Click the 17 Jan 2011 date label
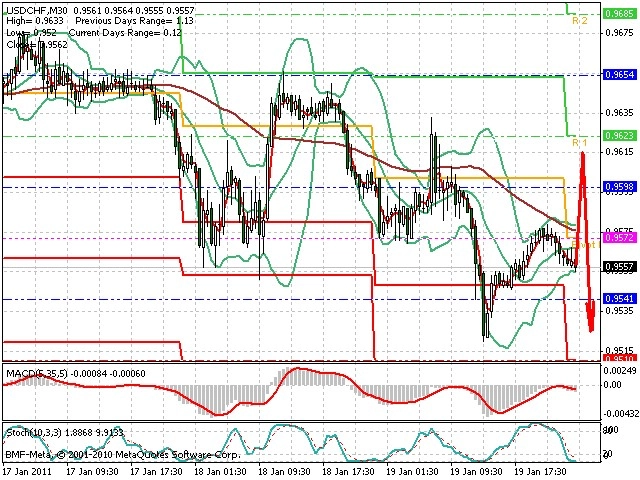The image size is (640, 480). pyautogui.click(x=27, y=471)
